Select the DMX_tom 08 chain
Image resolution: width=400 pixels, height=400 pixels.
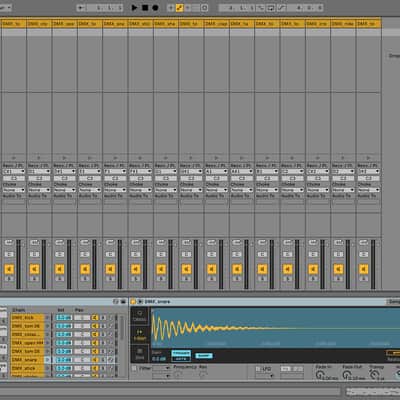(27, 326)
